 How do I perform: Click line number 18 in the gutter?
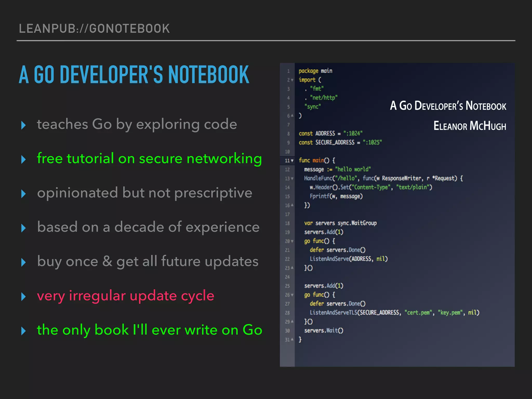tap(287, 223)
